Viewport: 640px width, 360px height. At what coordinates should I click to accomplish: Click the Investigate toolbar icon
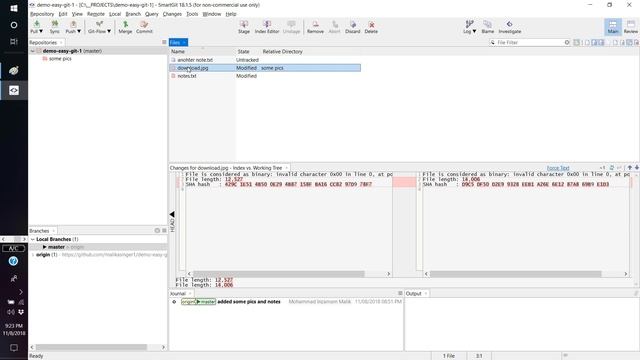click(509, 27)
